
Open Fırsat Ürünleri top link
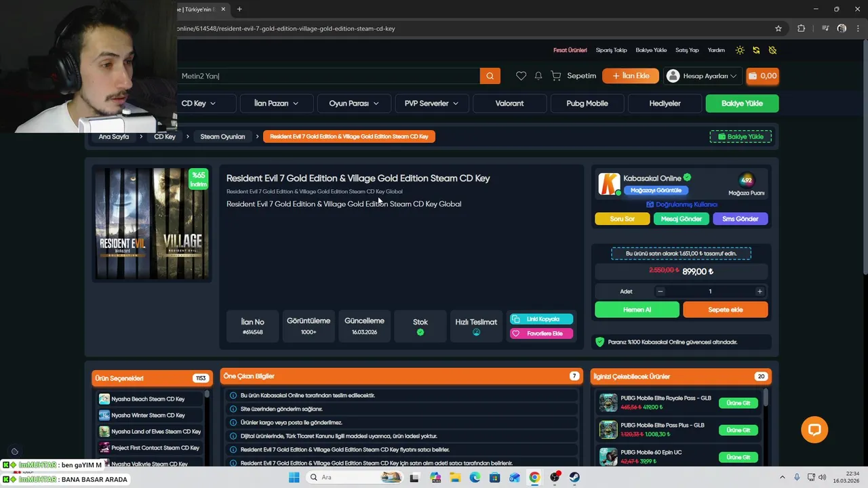click(x=570, y=50)
